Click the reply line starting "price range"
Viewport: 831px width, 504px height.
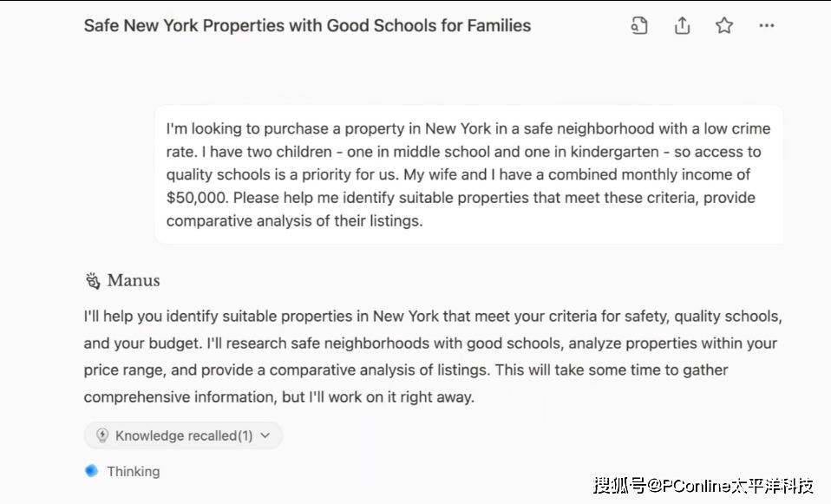[405, 370]
